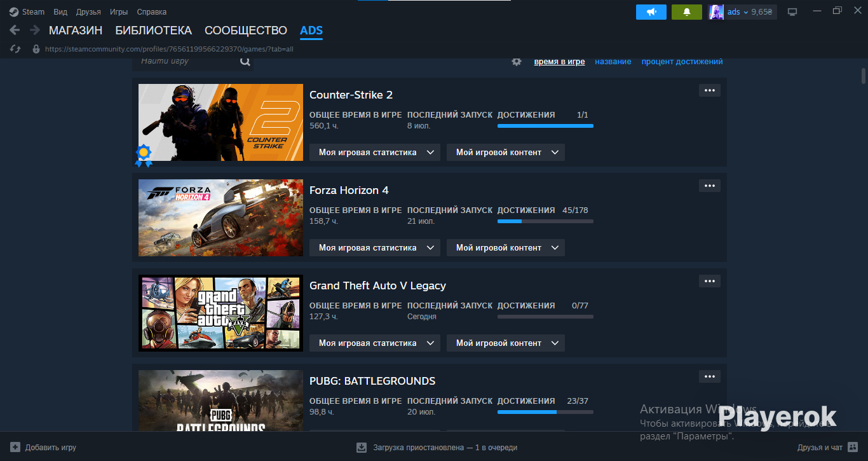Click the profile avatar picture
The width and height of the screenshot is (868, 461).
[x=716, y=12]
